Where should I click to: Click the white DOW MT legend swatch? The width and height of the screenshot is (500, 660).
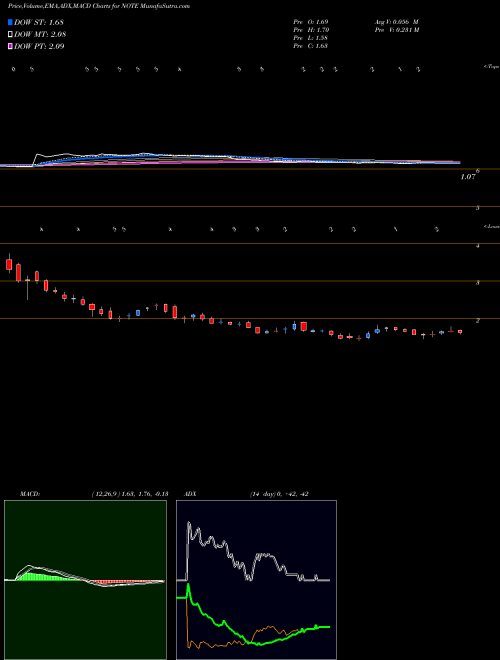[10, 34]
